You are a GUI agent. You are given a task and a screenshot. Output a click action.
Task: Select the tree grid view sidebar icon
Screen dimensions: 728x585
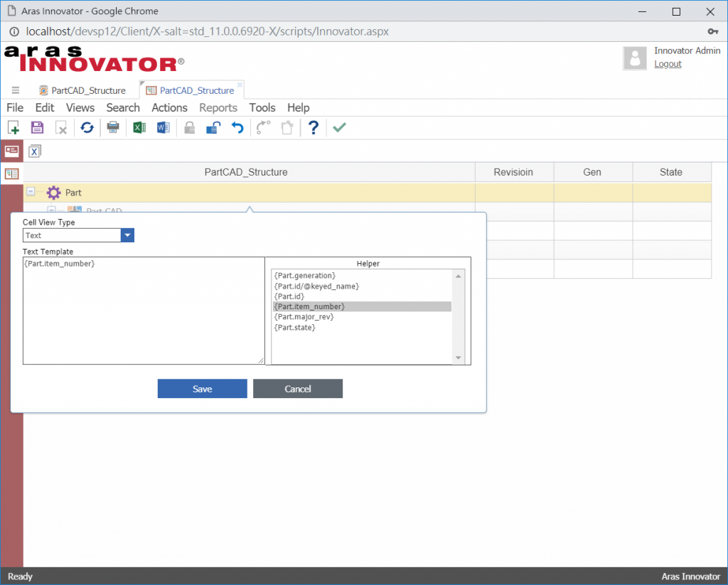pos(11,173)
